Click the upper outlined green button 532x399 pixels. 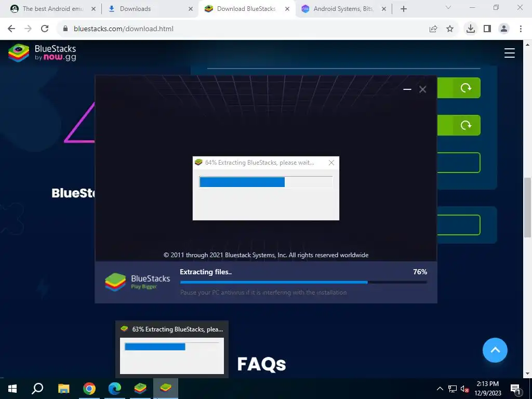459,163
